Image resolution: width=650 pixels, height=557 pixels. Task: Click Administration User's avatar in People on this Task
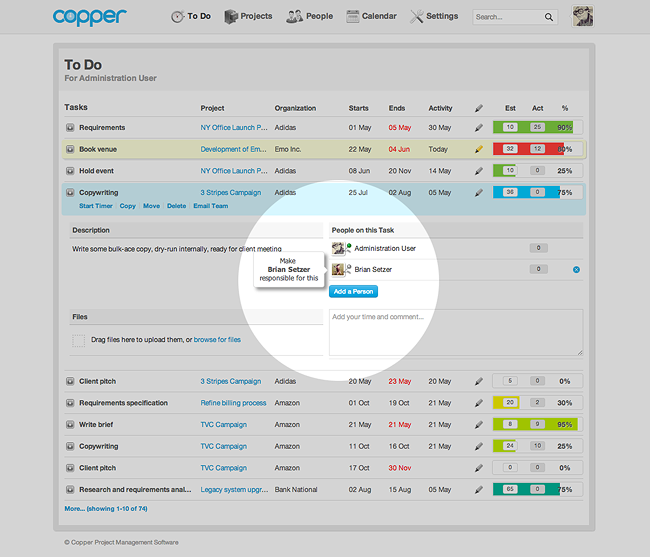338,248
